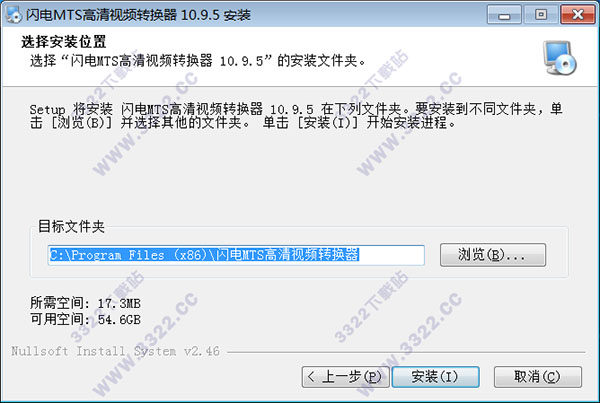Minimize the installer window
The width and height of the screenshot is (600, 403).
pyautogui.click(x=504, y=15)
